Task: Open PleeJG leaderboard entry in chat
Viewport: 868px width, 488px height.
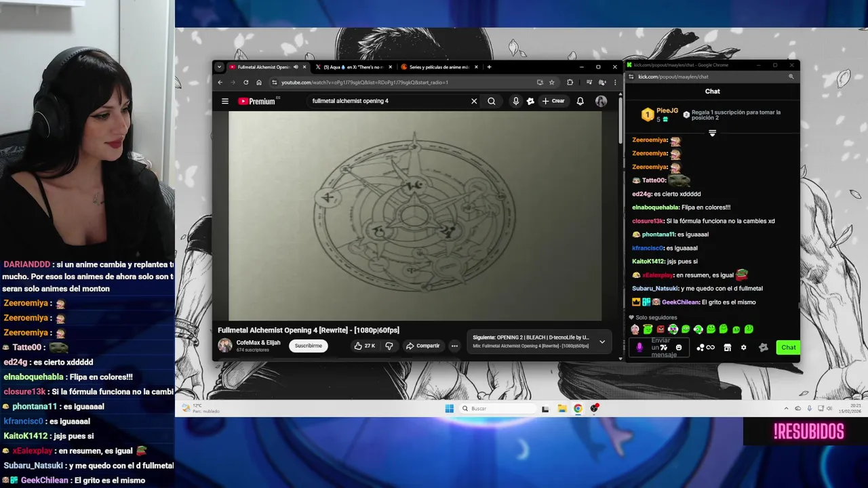Action: pyautogui.click(x=660, y=115)
